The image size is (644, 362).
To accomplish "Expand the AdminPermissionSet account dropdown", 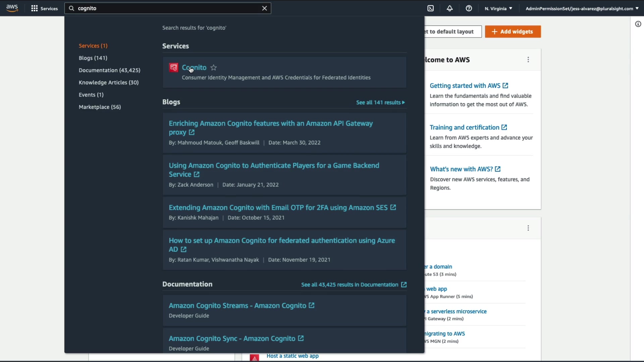I will pyautogui.click(x=582, y=8).
